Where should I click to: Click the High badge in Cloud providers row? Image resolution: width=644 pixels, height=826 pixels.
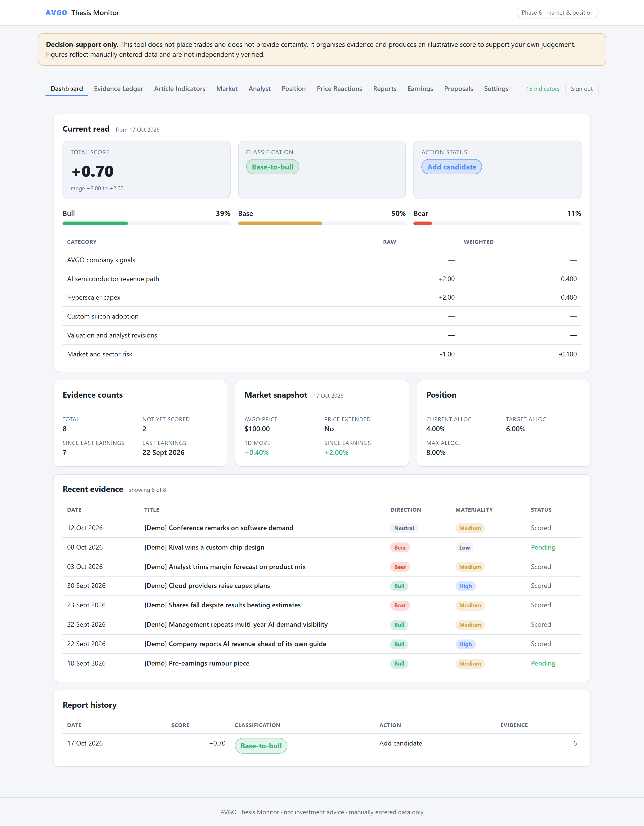(x=465, y=586)
